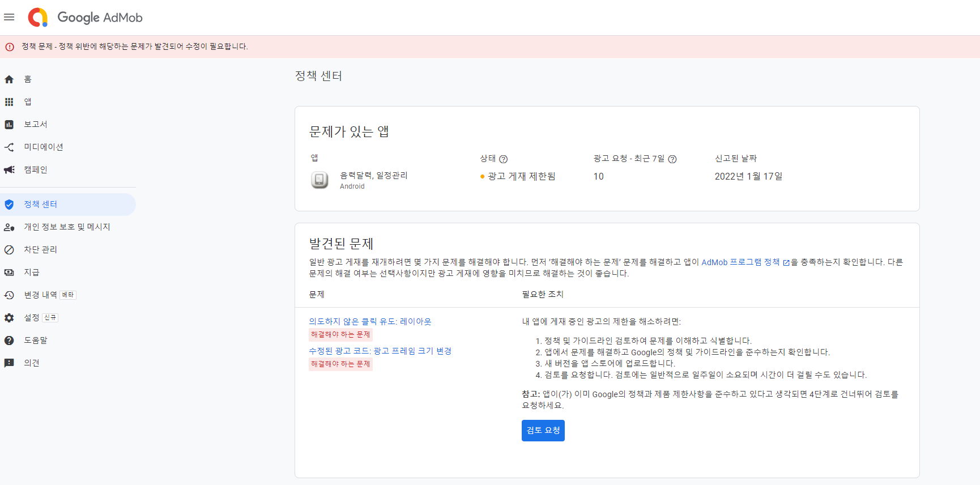Viewport: 980px width, 485px height.
Task: Click the Android app icon thumbnail
Action: click(319, 180)
